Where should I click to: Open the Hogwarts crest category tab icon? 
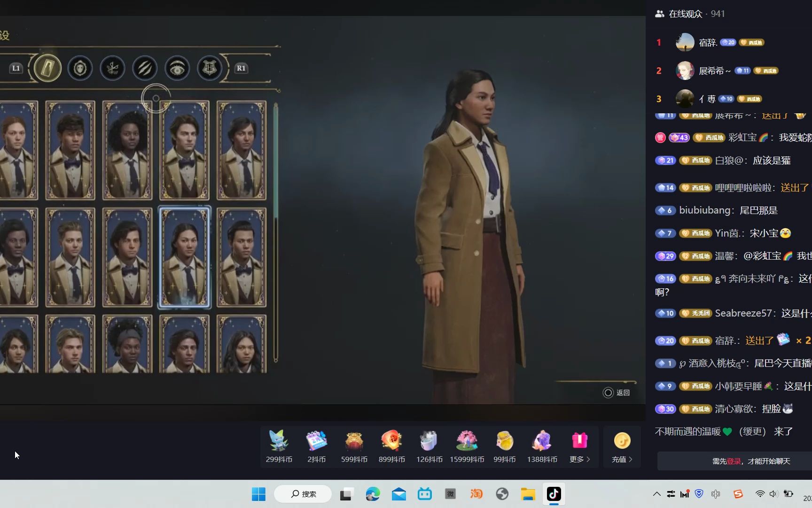click(210, 69)
